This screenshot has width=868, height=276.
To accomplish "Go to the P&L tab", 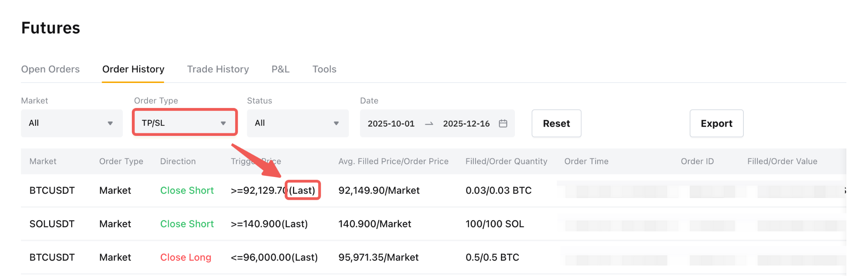I will [x=281, y=69].
